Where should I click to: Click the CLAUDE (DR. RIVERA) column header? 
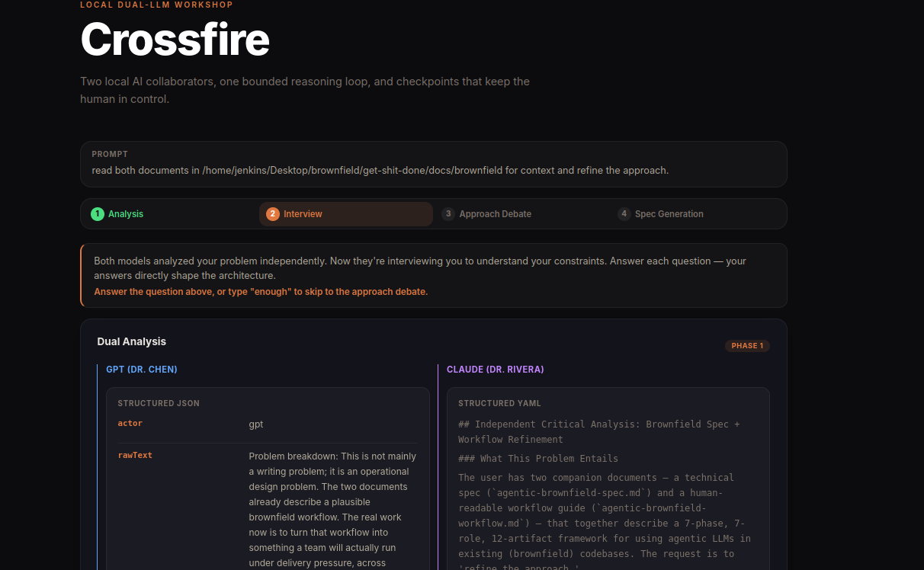pos(496,370)
